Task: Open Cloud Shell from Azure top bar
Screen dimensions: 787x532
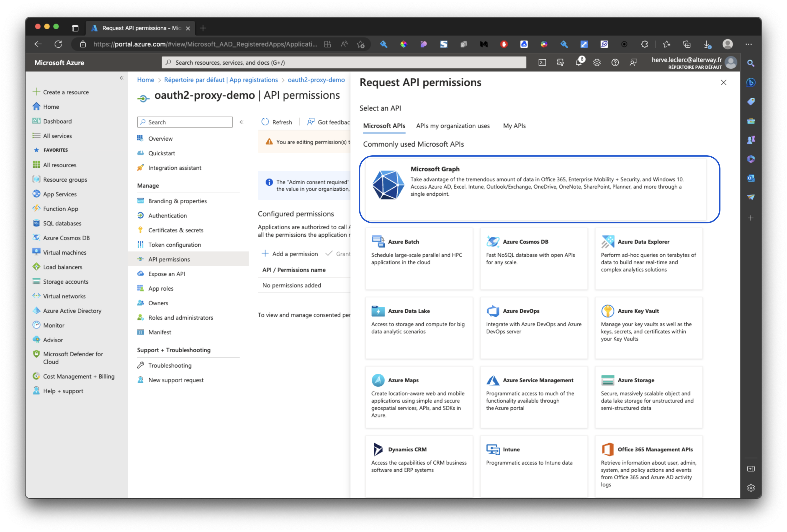Action: 542,63
